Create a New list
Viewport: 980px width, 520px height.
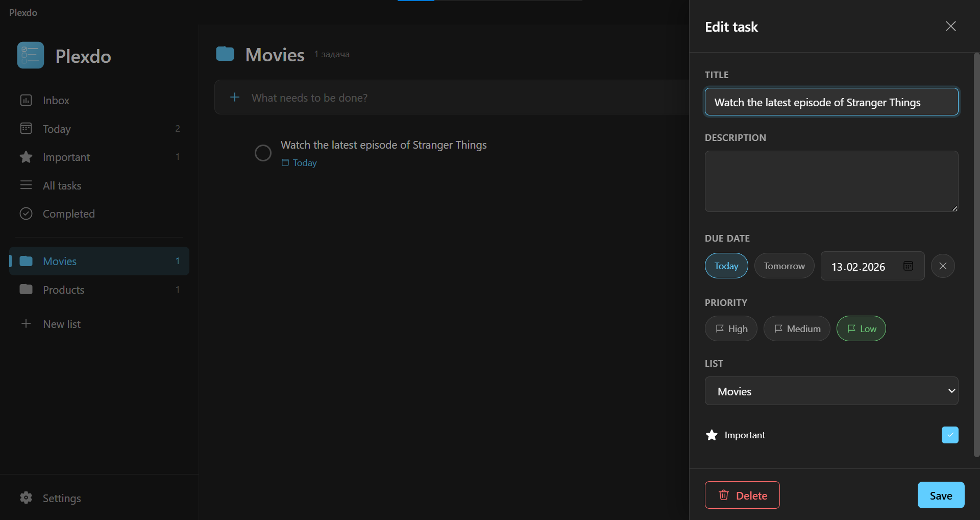coord(61,323)
